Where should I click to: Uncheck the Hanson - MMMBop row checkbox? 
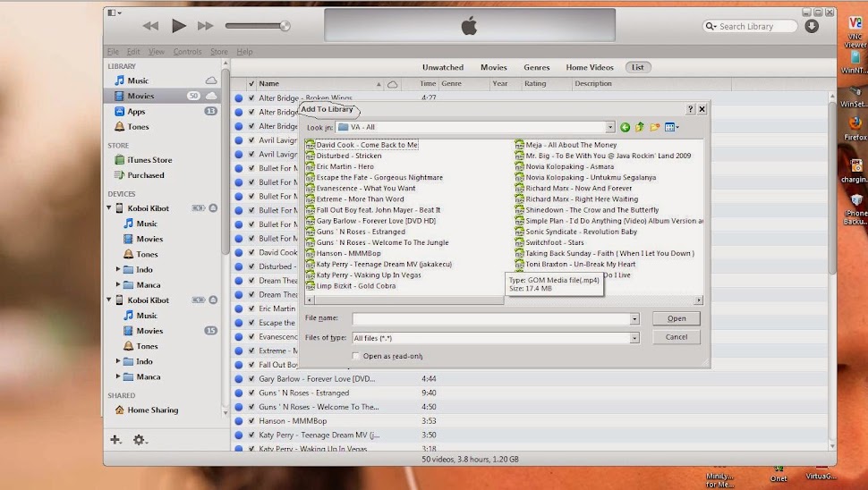[x=251, y=421]
